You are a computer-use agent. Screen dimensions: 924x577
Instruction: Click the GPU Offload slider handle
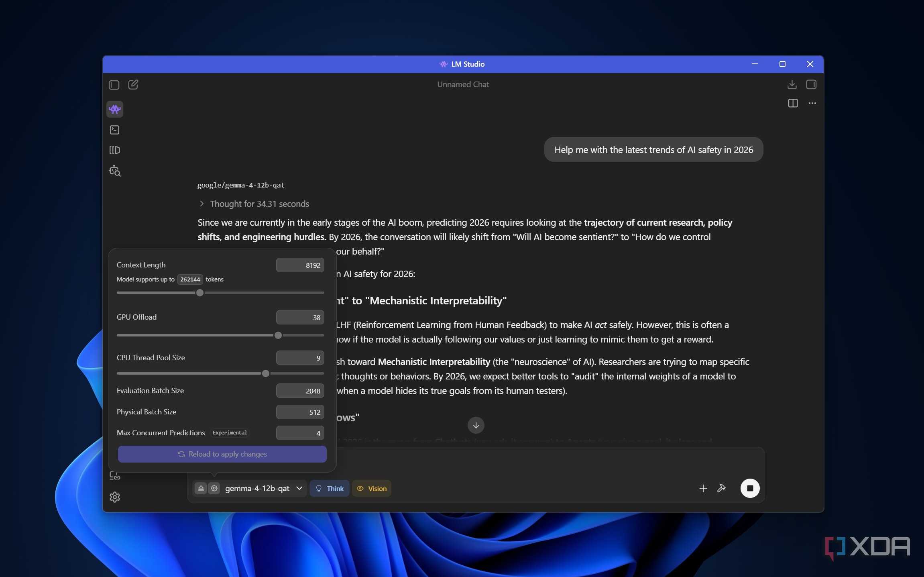(x=278, y=335)
